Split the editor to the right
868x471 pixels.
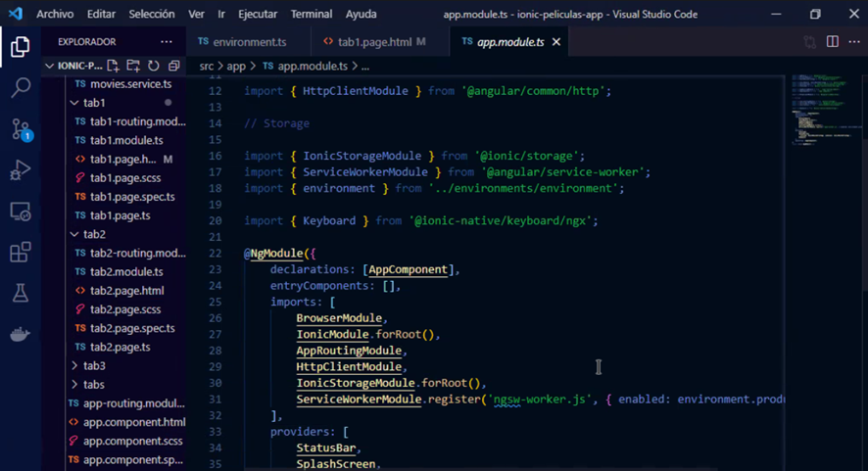(833, 41)
